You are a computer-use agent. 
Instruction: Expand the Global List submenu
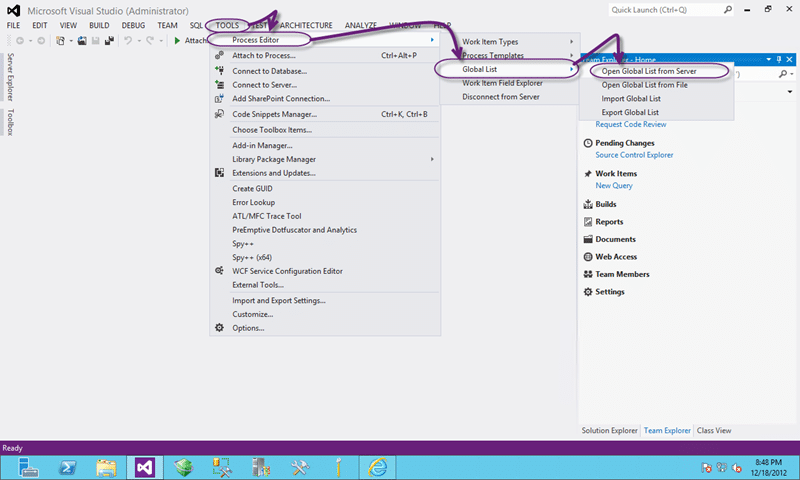(x=509, y=69)
